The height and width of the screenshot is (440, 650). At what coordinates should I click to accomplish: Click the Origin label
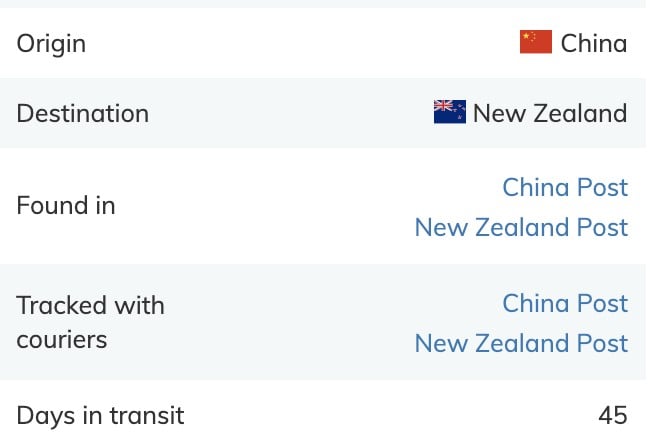tap(51, 44)
